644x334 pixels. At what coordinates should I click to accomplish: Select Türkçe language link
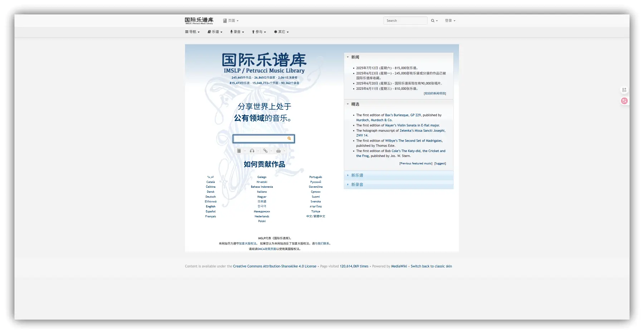point(316,211)
